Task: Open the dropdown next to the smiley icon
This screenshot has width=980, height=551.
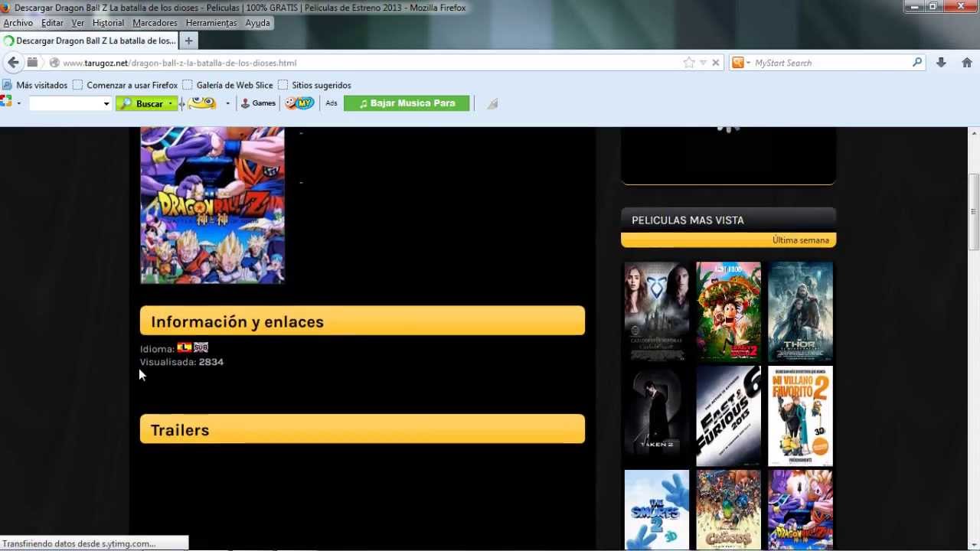Action: (227, 103)
